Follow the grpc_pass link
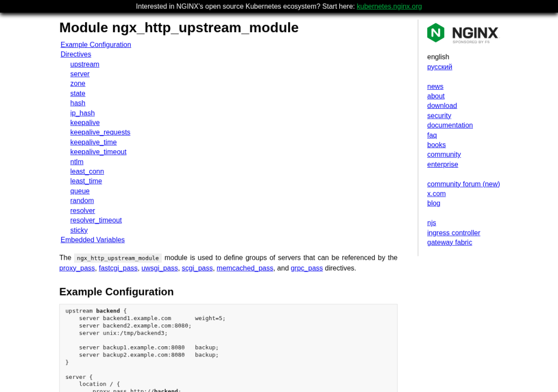The width and height of the screenshot is (558, 392). (x=307, y=268)
